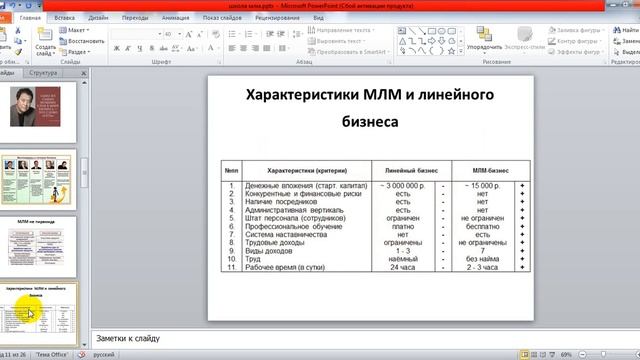Screen dimensions: 640x360
Task: Switch to Normal view in status bar
Action: pos(524,355)
